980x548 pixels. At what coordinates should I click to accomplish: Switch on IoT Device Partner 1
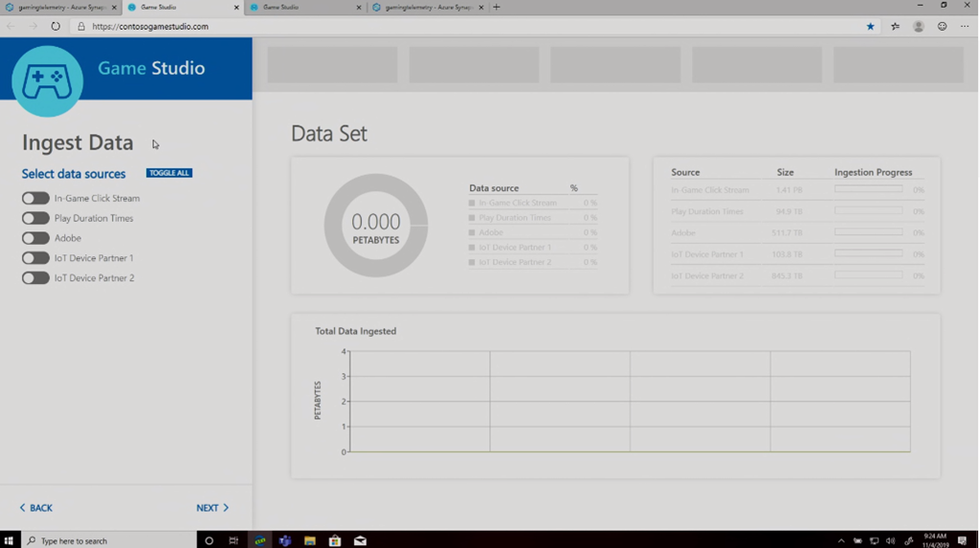pos(35,258)
